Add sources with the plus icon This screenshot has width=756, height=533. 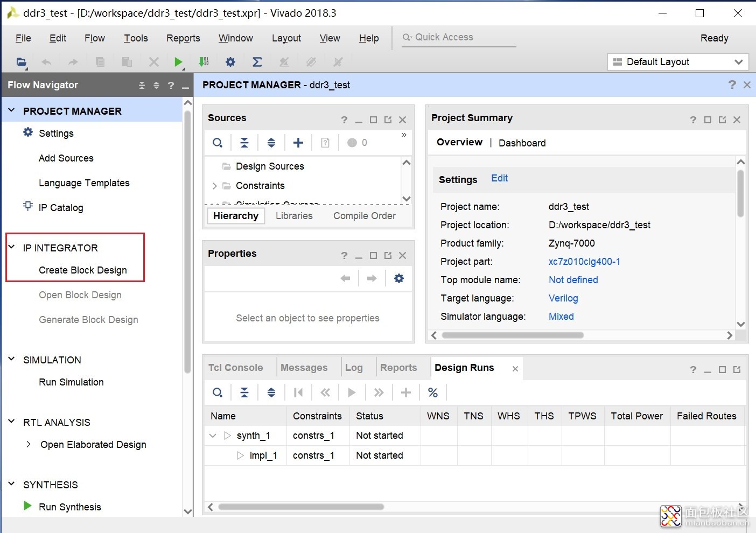click(x=298, y=143)
